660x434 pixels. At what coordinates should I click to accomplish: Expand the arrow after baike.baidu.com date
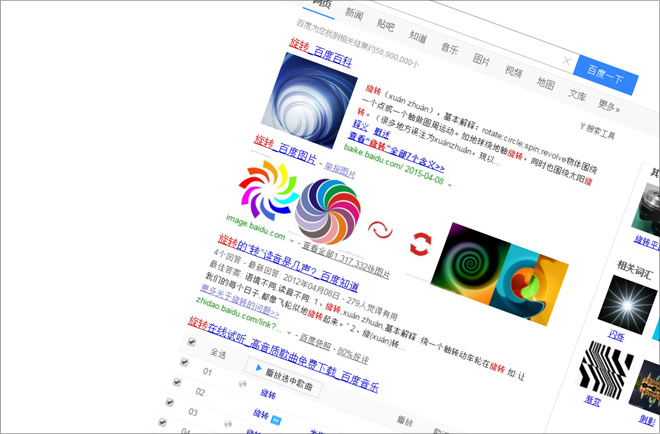coord(450,185)
